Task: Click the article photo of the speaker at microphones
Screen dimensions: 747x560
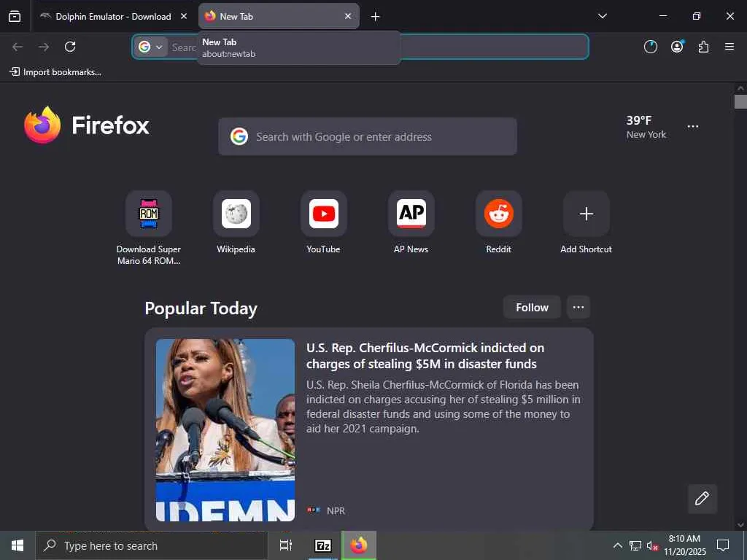Action: 225,430
